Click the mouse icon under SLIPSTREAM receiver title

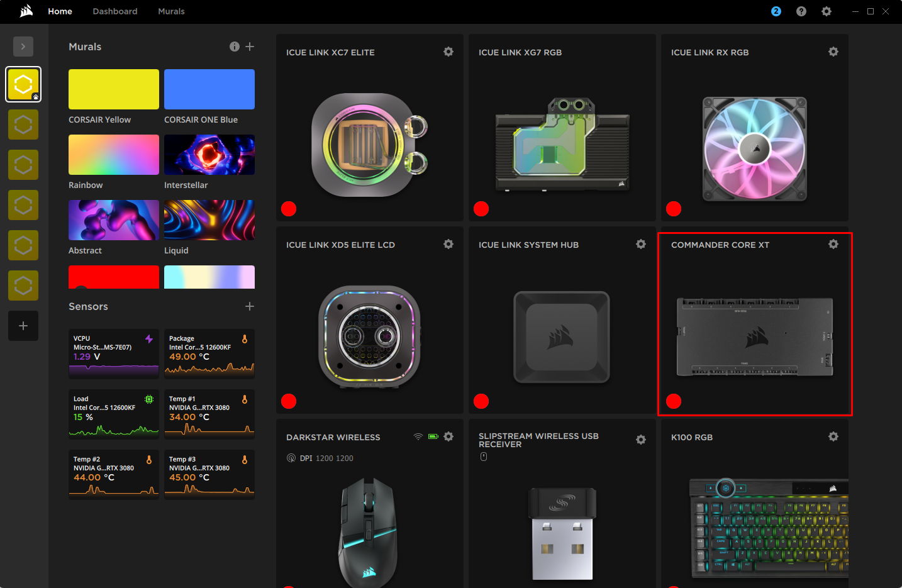coord(484,457)
